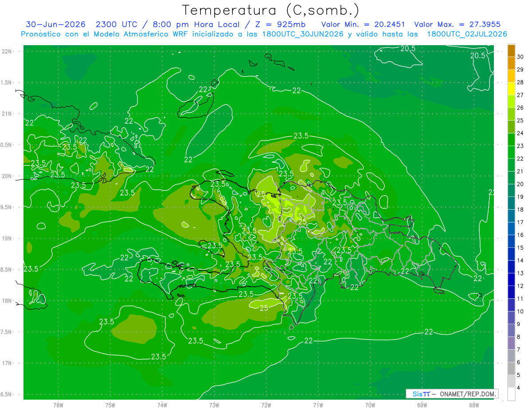Click the '2300 UTC' time text

116,24
